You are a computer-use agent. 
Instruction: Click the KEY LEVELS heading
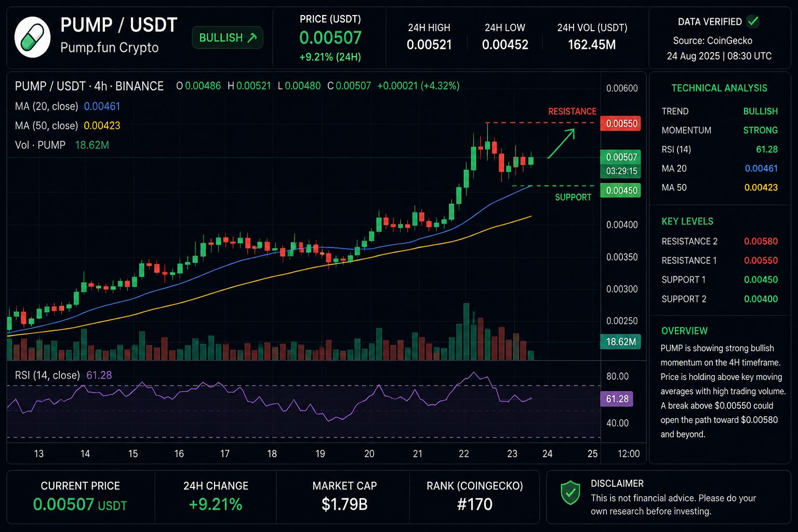(x=687, y=221)
